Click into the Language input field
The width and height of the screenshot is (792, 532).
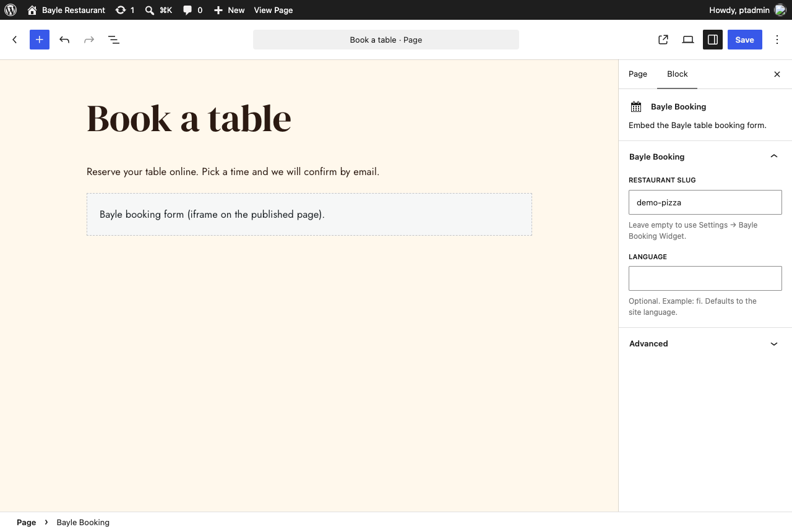705,278
